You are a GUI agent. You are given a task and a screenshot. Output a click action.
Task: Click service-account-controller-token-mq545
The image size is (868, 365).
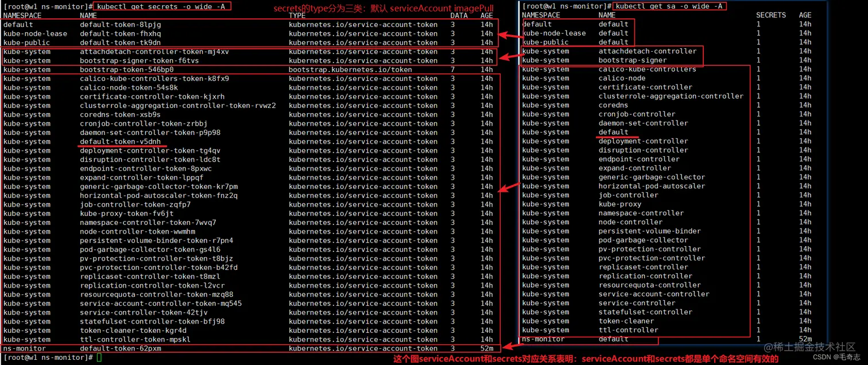coord(161,304)
